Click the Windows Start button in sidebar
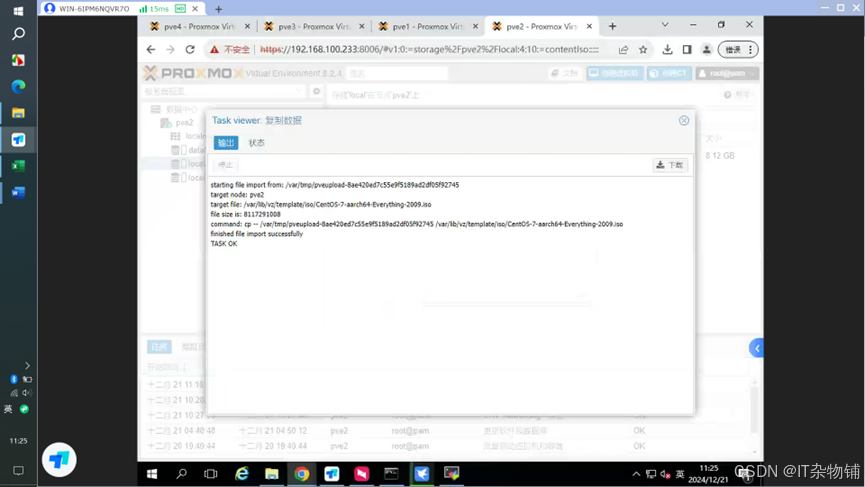This screenshot has width=865, height=487. click(18, 10)
